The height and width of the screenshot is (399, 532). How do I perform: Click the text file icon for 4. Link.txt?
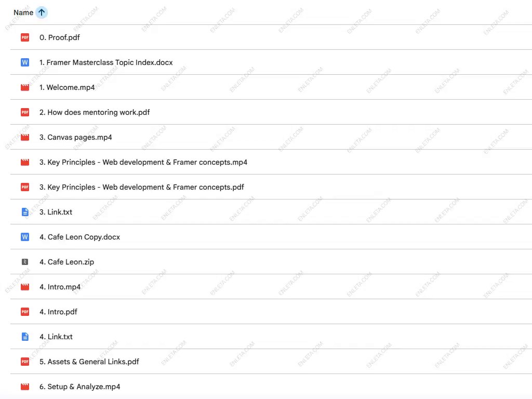click(x=25, y=337)
